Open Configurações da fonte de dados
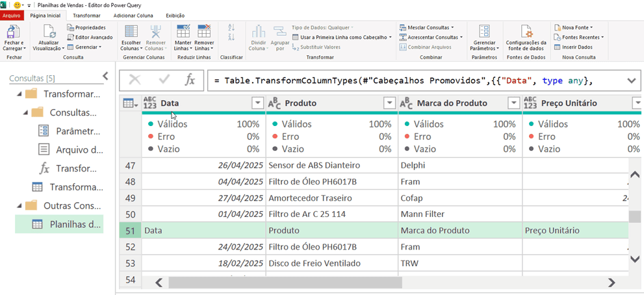Screen dimensions: 644x295 pyautogui.click(x=526, y=34)
